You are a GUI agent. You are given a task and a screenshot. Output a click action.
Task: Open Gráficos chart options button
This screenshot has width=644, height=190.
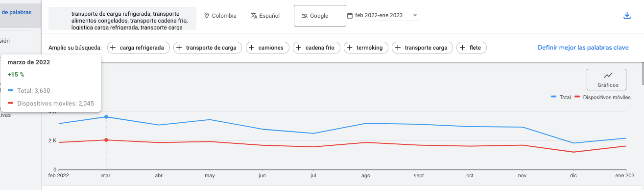(608, 80)
